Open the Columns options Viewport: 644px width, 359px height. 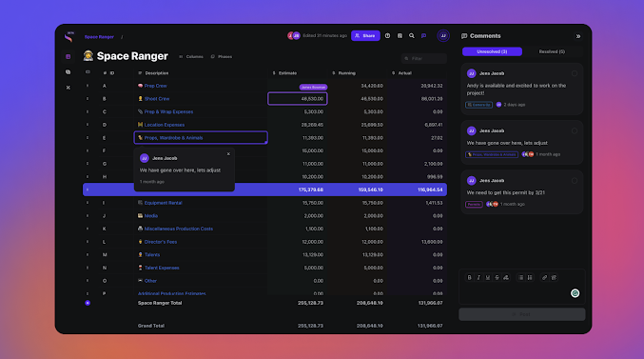(x=191, y=57)
